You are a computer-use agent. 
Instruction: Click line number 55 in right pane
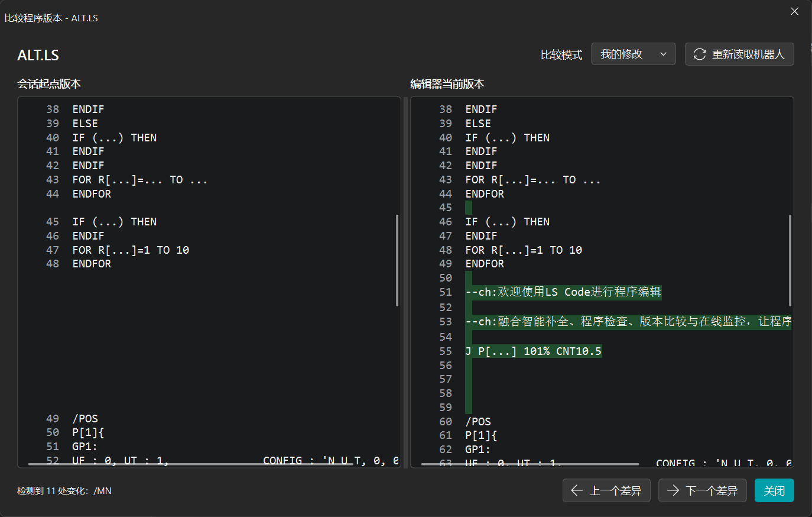pyautogui.click(x=446, y=351)
